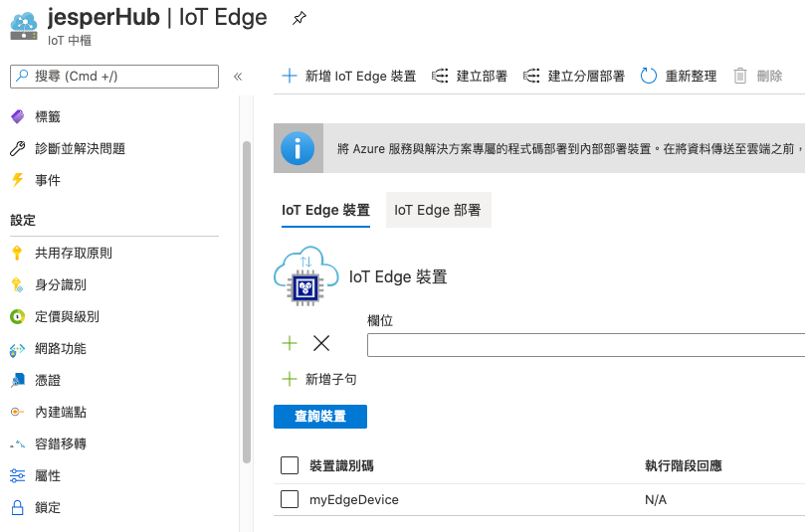Click the 新增 IoT Edge 裝置 plus icon
The width and height of the screenshot is (805, 532).
pos(290,76)
